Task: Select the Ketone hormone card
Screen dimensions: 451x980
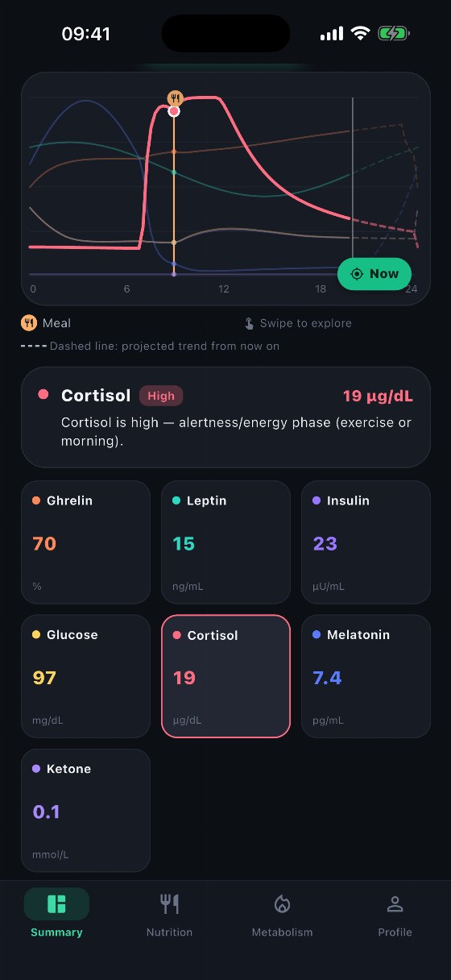Action: 85,810
